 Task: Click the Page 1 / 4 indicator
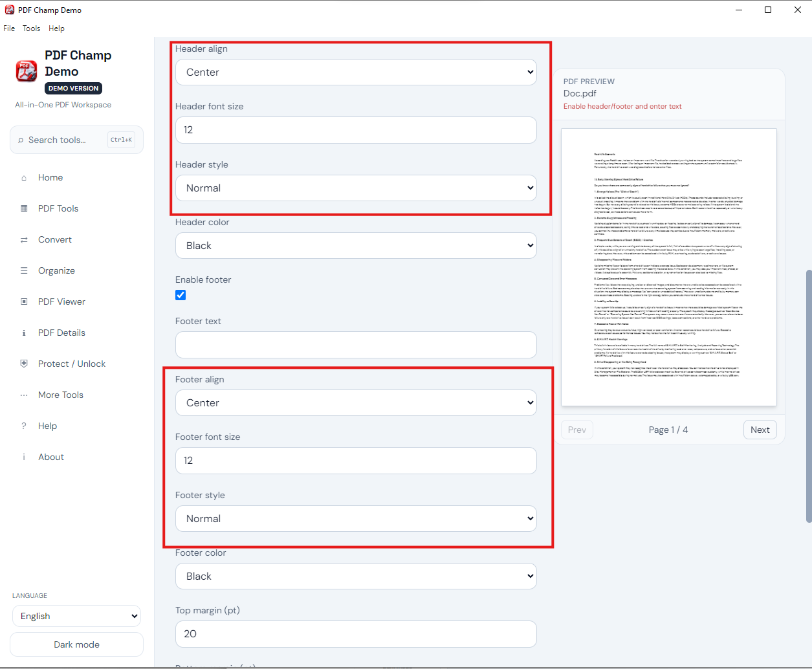tap(668, 430)
